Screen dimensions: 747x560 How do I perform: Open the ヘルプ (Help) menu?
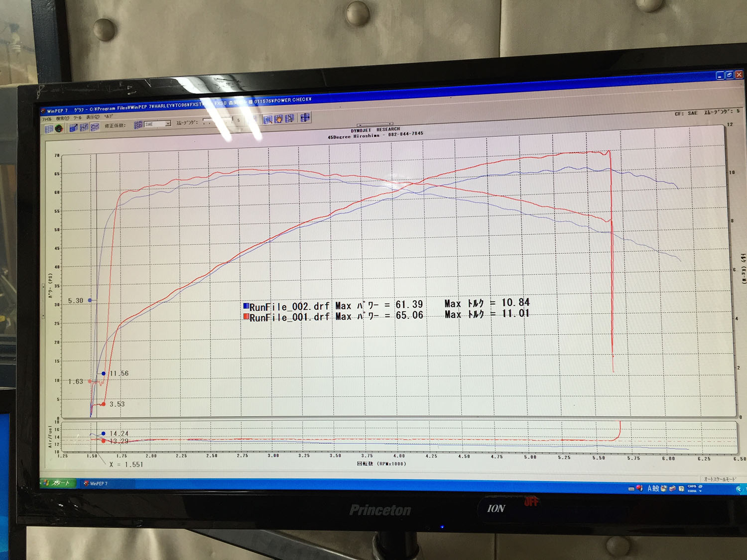click(108, 116)
